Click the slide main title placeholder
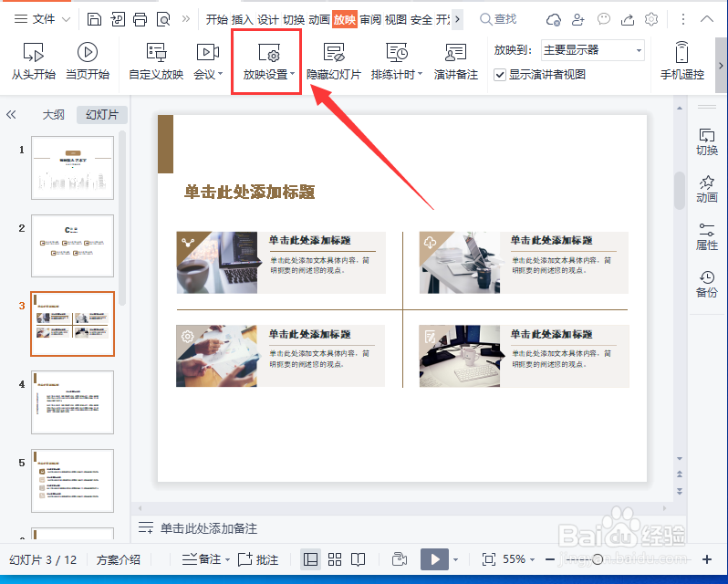Screen dimensions: 728x584 (250, 192)
